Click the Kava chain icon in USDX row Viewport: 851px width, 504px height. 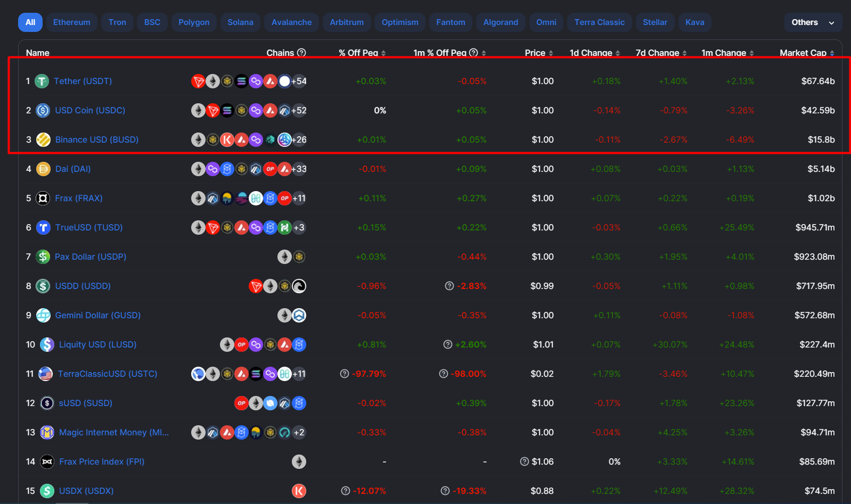click(x=299, y=491)
